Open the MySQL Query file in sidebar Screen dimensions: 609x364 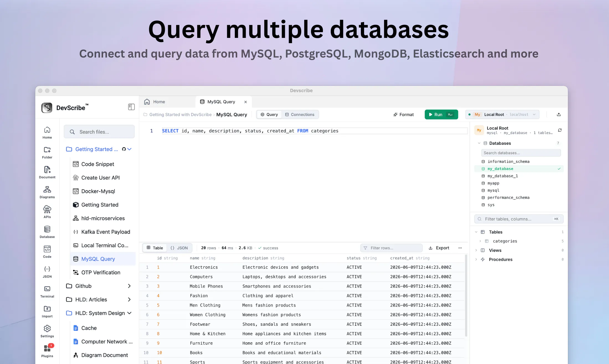(x=102, y=259)
